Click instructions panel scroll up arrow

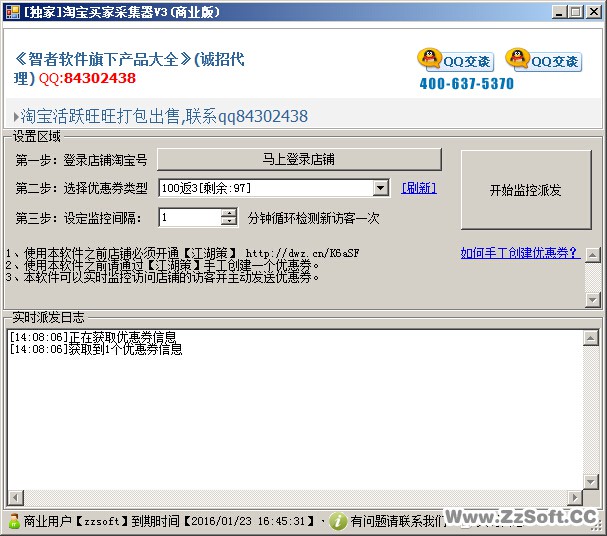(593, 255)
